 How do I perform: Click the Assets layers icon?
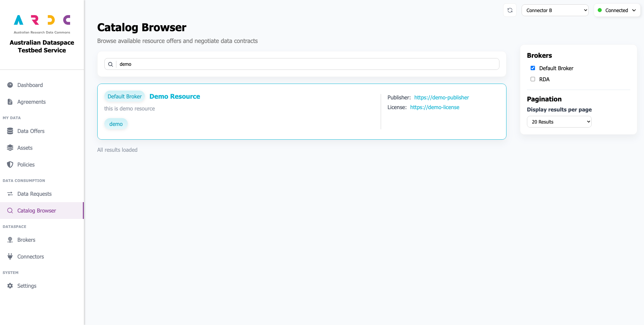tap(10, 148)
